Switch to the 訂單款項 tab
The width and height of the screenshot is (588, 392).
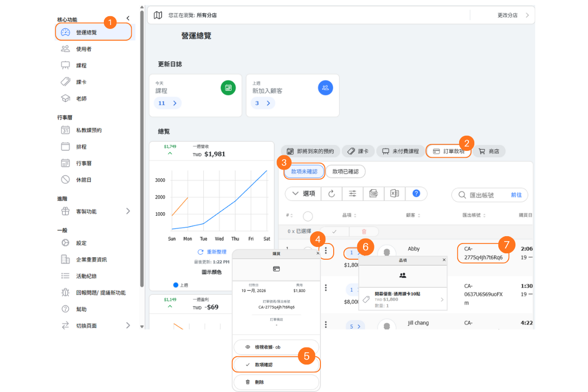pos(448,151)
